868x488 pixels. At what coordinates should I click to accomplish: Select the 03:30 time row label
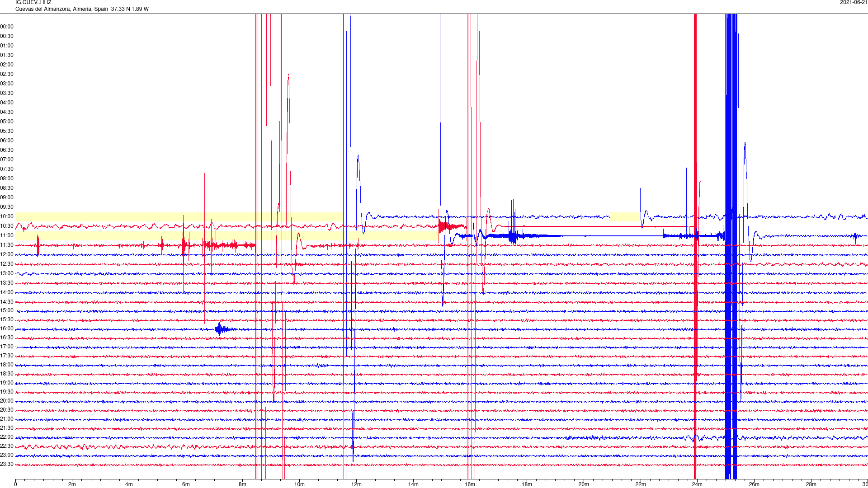point(7,93)
